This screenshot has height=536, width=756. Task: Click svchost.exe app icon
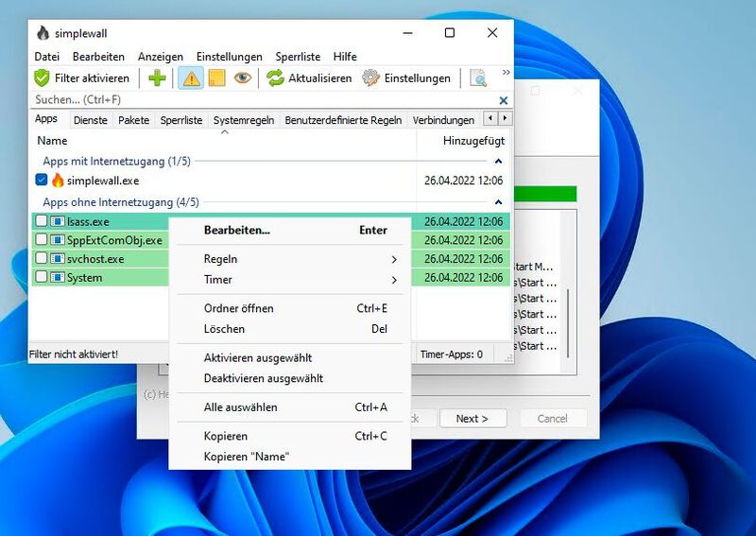[x=58, y=259]
